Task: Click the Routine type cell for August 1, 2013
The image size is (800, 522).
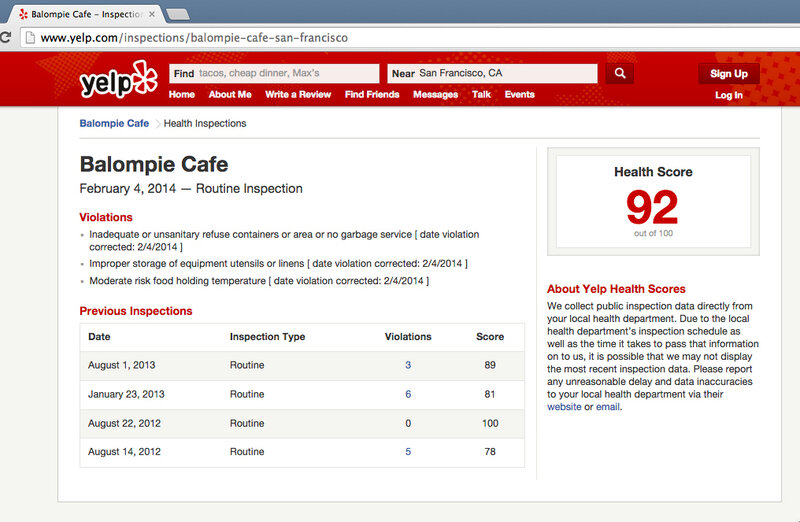Action: 247,365
